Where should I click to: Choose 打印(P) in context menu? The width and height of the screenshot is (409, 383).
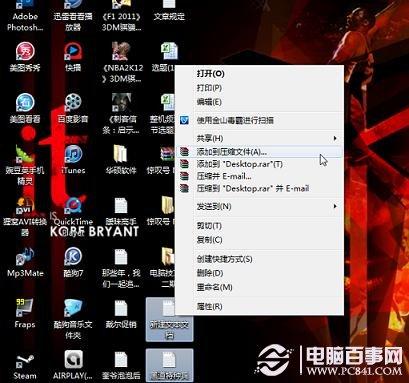click(259, 88)
